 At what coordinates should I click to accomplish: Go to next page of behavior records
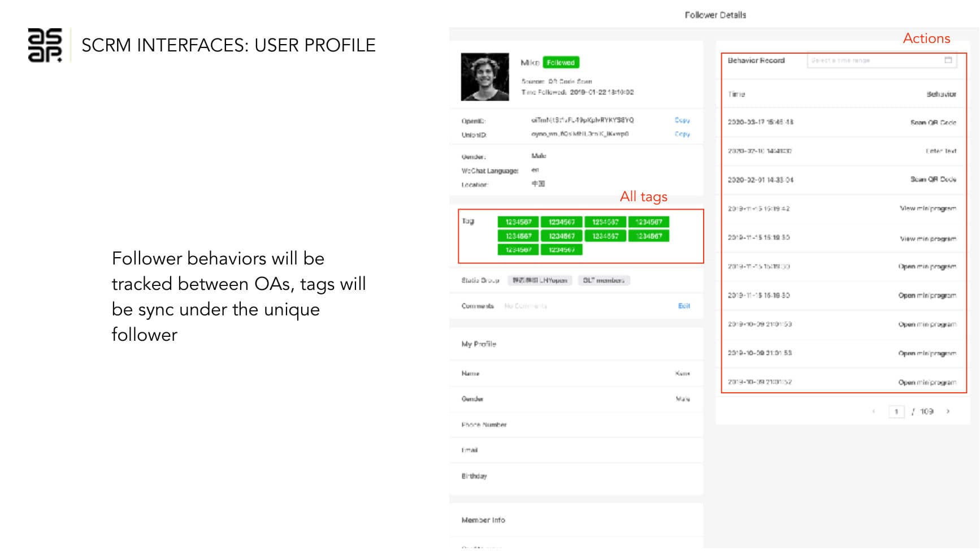948,411
